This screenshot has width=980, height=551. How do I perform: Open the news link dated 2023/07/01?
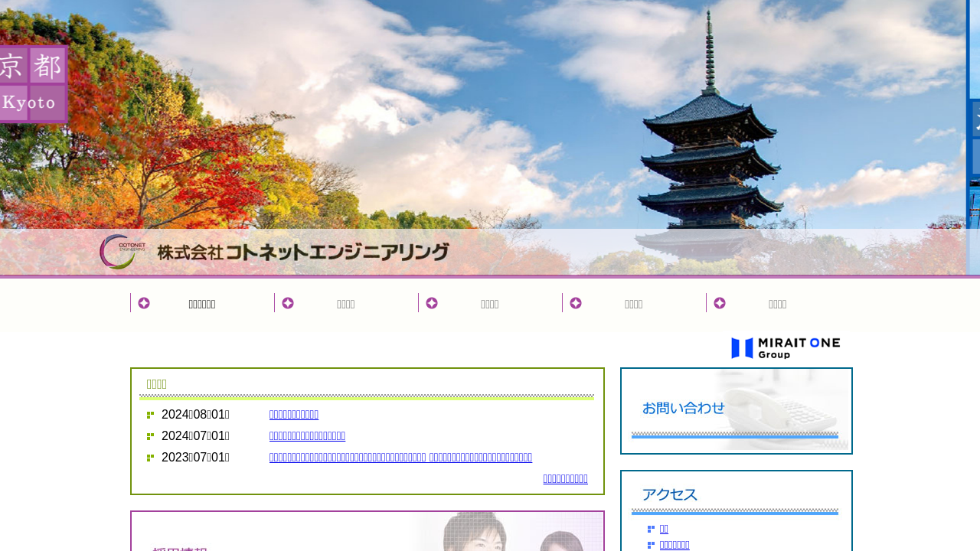(400, 458)
